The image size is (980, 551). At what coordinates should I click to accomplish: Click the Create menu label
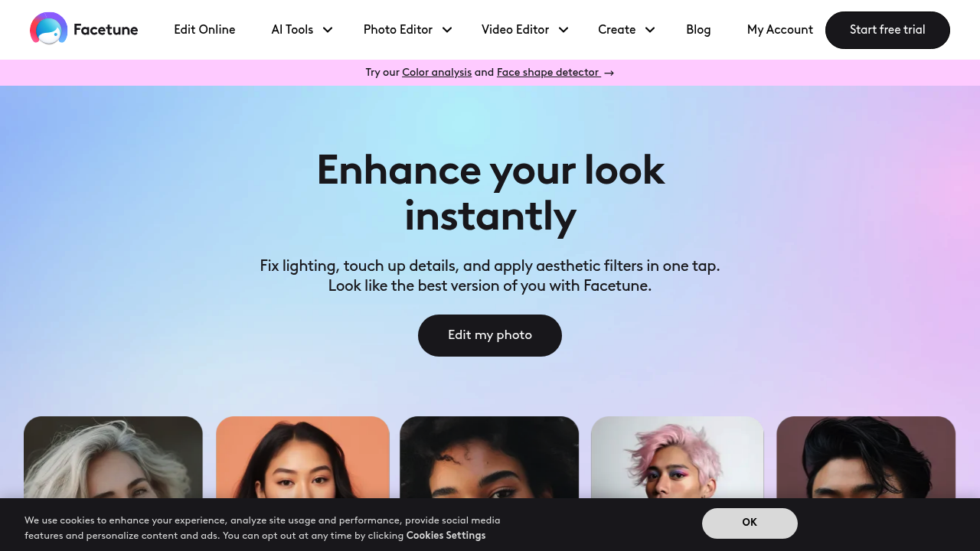[617, 30]
